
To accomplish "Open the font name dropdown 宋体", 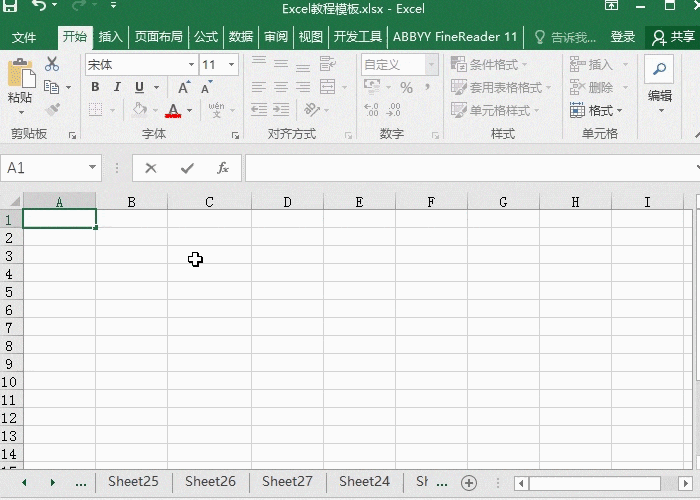I will [191, 65].
